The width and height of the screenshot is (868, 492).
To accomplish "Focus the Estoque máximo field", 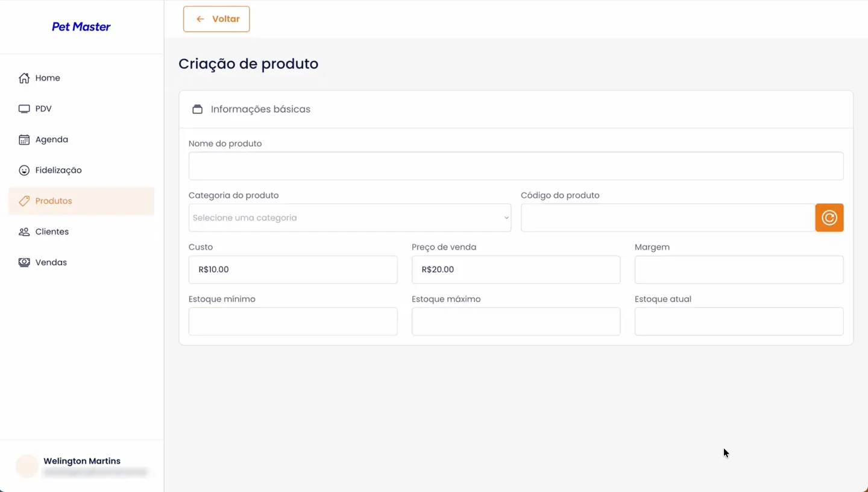I will [516, 321].
